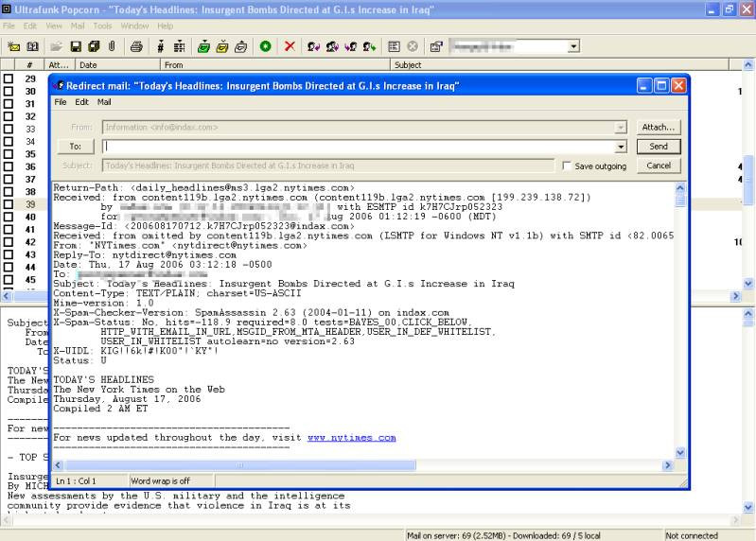Click the open folder toolbar icon
This screenshot has height=541, width=756.
[57, 46]
